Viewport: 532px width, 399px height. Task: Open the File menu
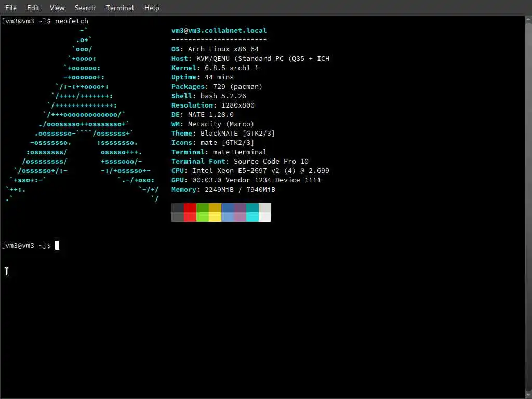pos(11,8)
